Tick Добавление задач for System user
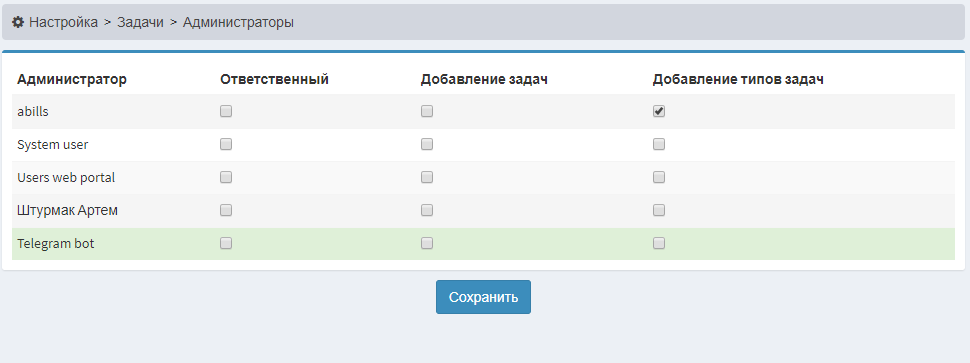 pos(427,144)
